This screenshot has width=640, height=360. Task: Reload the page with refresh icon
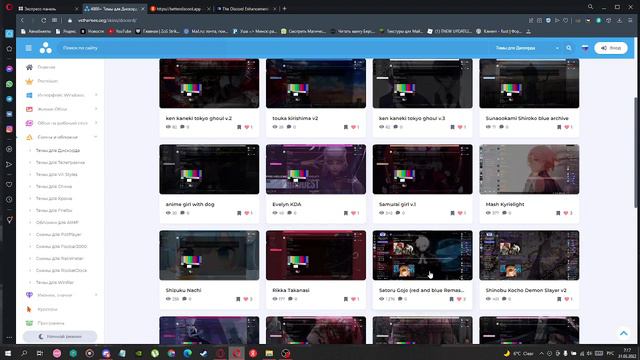(43, 20)
